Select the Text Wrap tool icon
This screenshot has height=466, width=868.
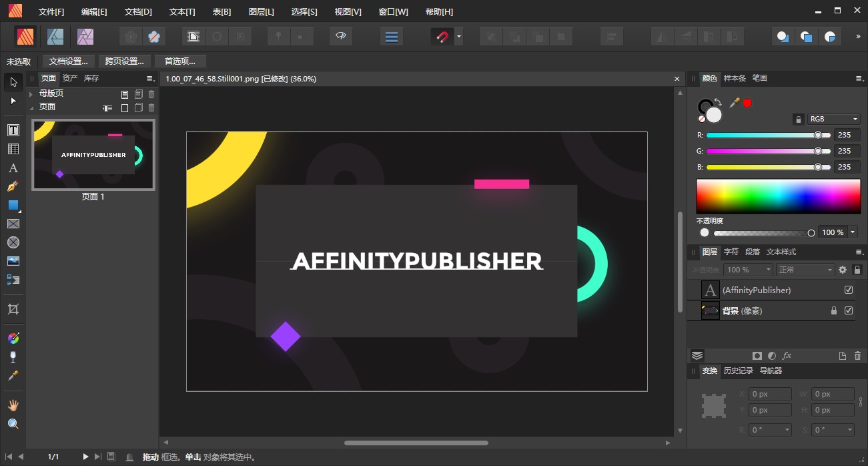pos(13,280)
